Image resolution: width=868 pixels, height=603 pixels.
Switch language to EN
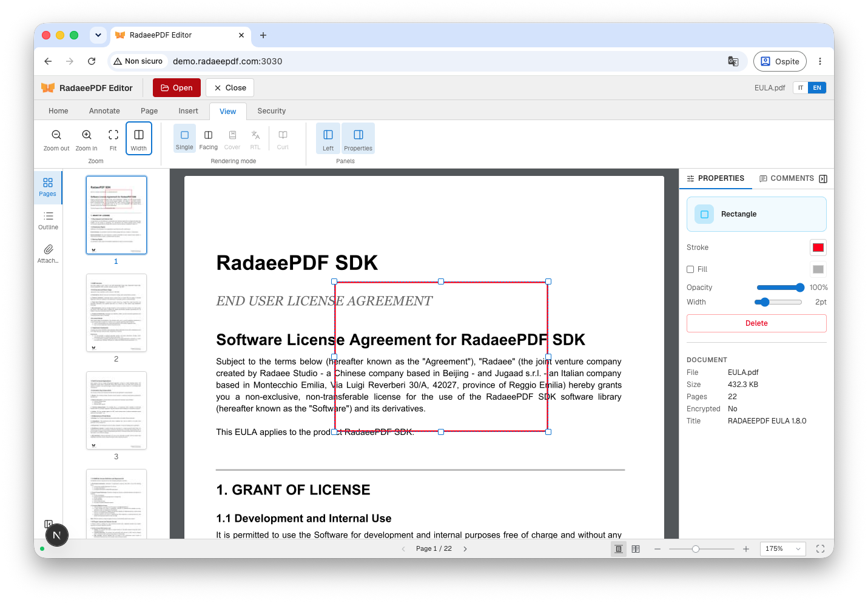pos(817,88)
